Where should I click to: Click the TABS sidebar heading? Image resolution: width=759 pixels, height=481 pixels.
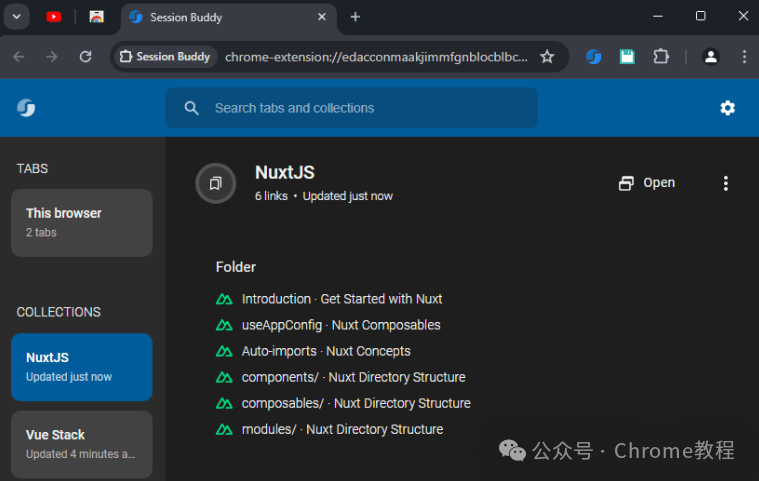tap(32, 169)
